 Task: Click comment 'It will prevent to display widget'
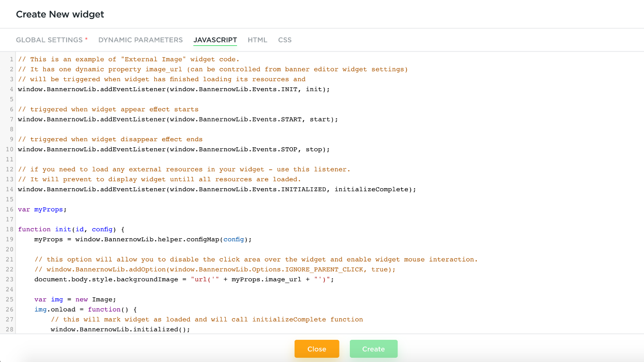click(159, 179)
